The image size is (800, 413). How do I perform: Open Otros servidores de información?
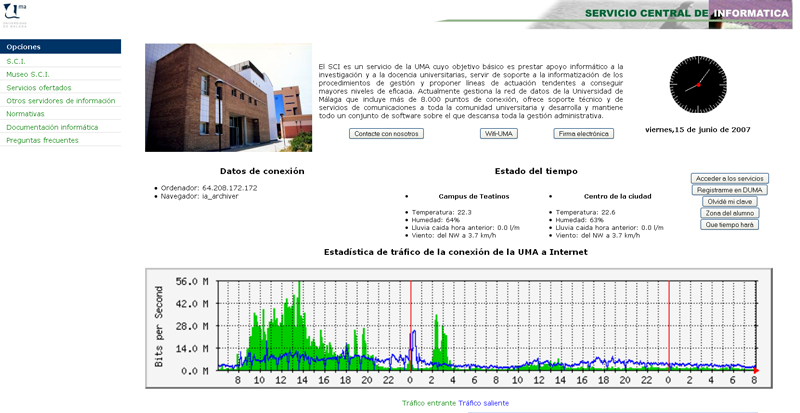(x=61, y=101)
